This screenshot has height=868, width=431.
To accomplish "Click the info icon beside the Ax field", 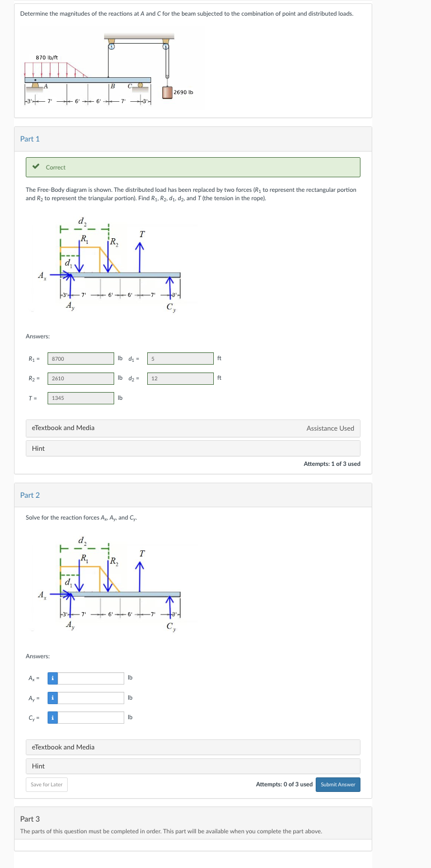I will [52, 678].
